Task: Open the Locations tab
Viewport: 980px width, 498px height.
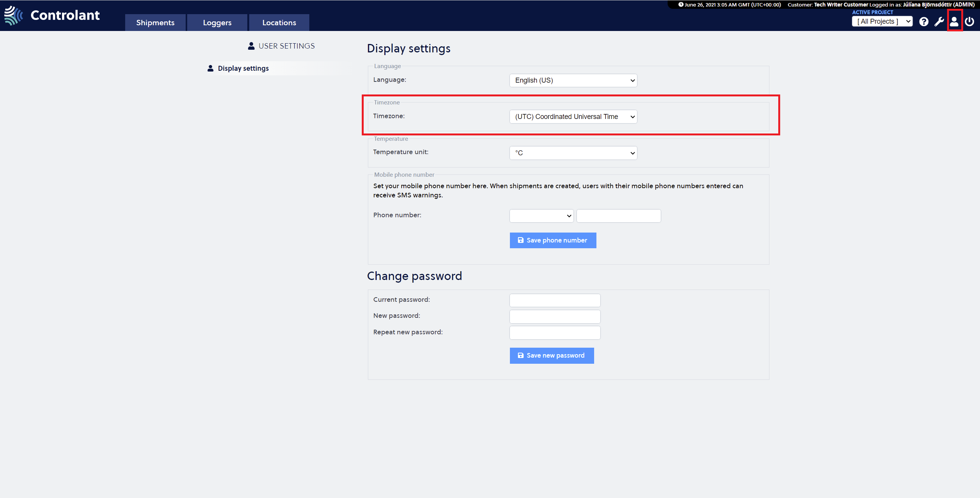Action: 279,23
